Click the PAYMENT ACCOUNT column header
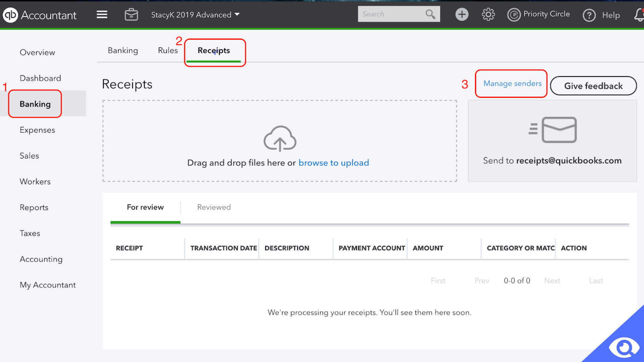644x362 pixels. click(372, 248)
